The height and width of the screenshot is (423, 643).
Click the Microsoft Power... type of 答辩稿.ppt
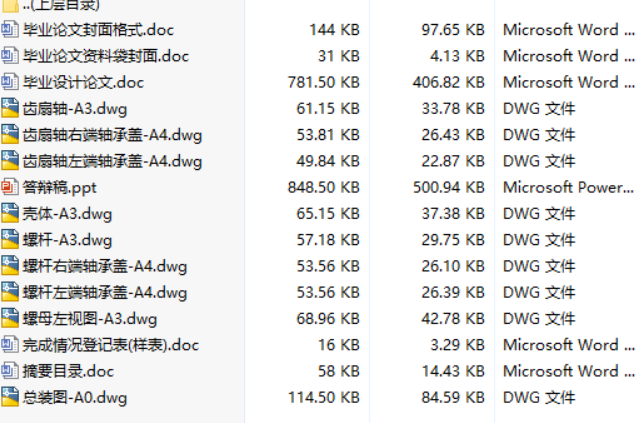click(x=568, y=187)
